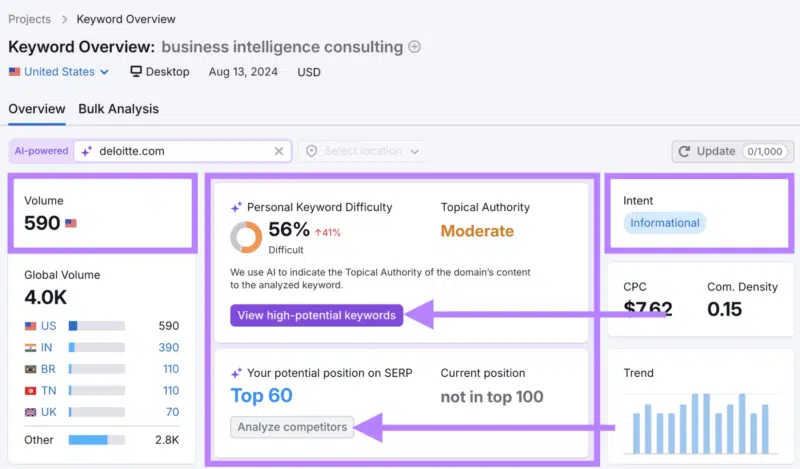Screen dimensions: 800x469
Task: Clear the deloitte.com domain with the X
Action: click(279, 151)
